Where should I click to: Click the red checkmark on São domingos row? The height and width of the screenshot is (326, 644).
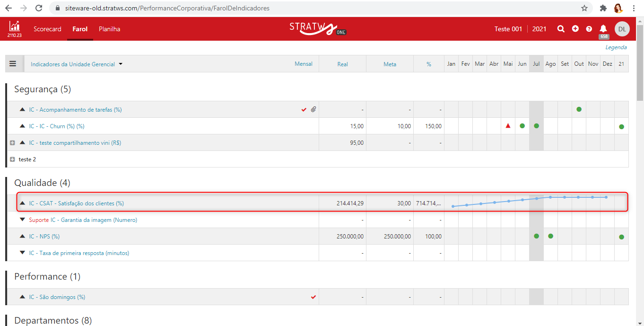(313, 297)
